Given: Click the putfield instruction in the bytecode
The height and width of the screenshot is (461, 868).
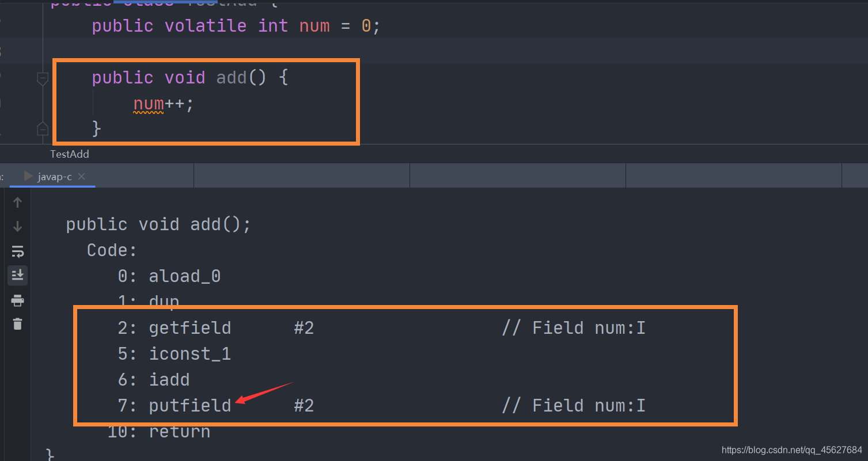Looking at the screenshot, I should [x=190, y=406].
